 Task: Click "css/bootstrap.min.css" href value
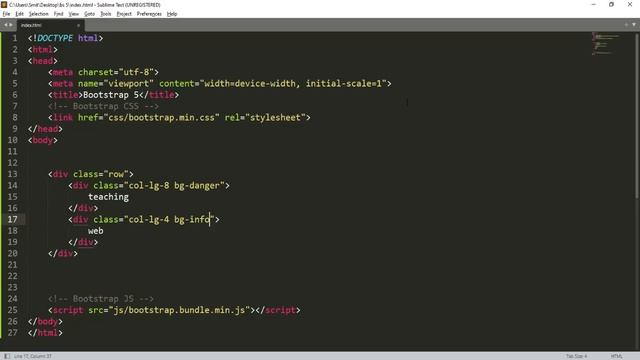(161, 118)
